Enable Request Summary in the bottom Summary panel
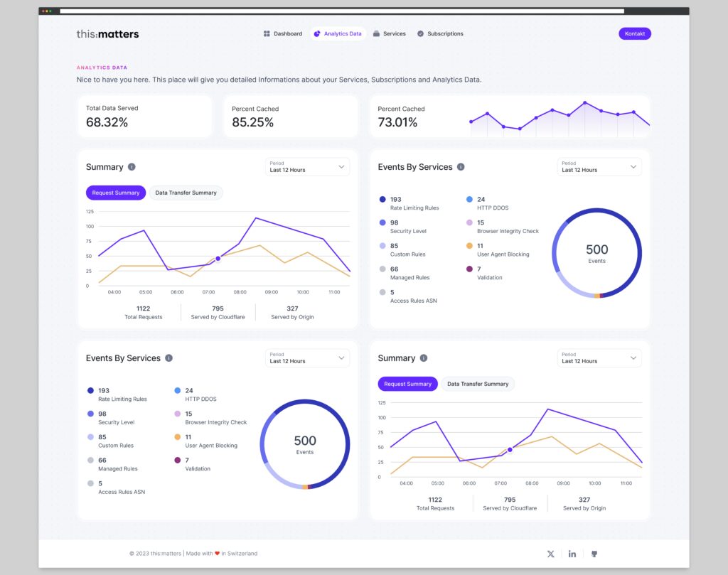The height and width of the screenshot is (575, 728). point(407,384)
